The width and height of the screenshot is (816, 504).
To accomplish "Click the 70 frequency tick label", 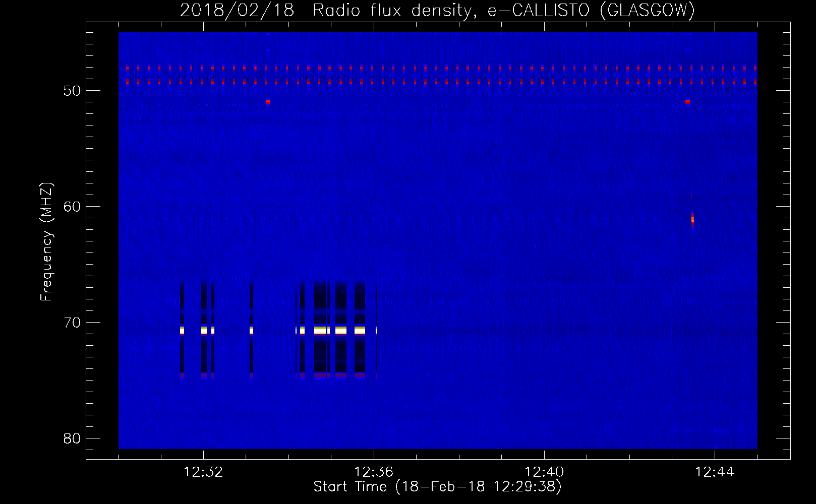I will [72, 323].
